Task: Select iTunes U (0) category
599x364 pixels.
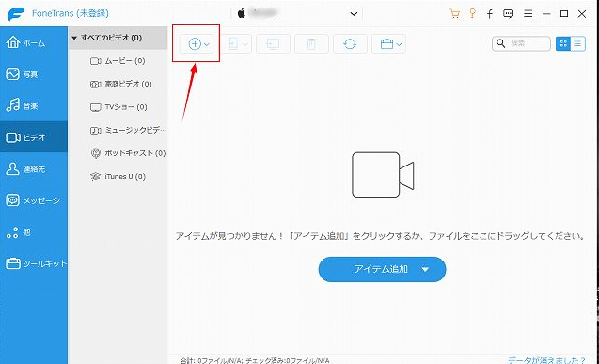Action: pyautogui.click(x=118, y=177)
